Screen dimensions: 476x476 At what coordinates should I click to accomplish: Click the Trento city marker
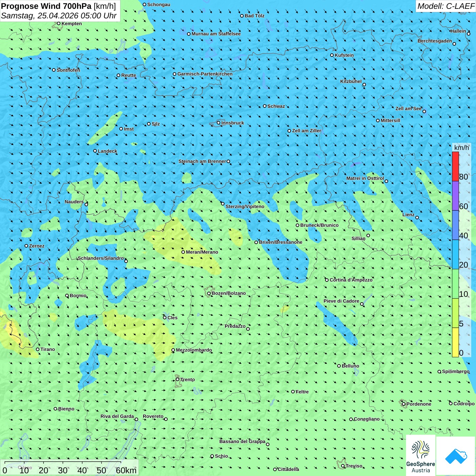click(177, 379)
